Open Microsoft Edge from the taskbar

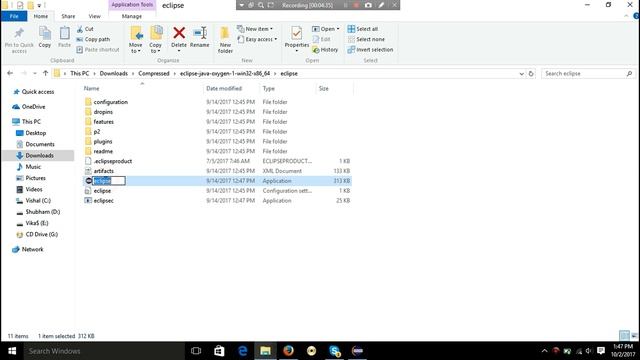pyautogui.click(x=242, y=351)
